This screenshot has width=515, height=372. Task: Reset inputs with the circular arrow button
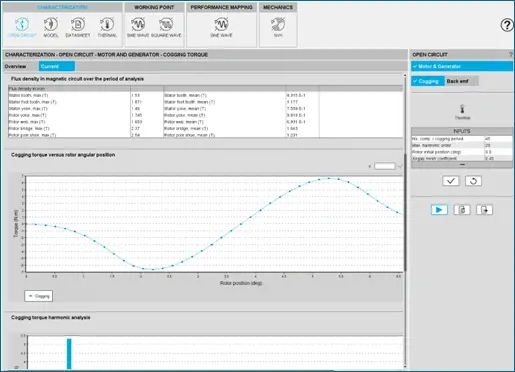(x=473, y=181)
